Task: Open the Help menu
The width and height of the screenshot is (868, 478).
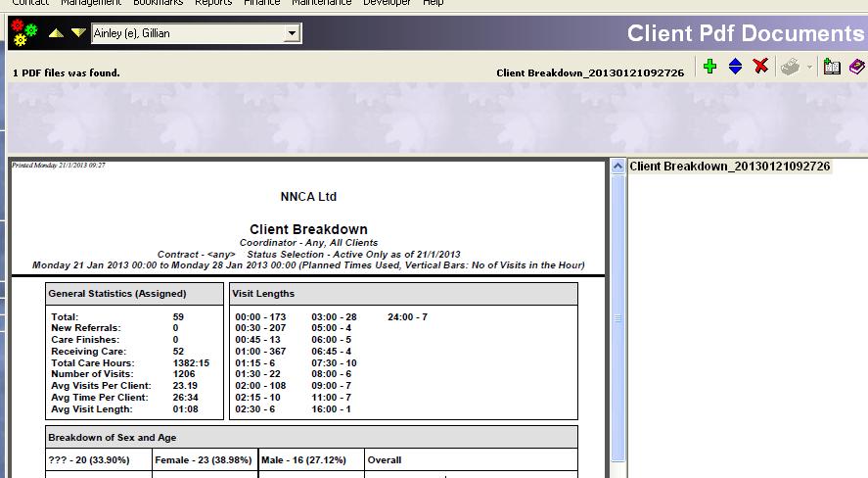Action: [x=433, y=3]
